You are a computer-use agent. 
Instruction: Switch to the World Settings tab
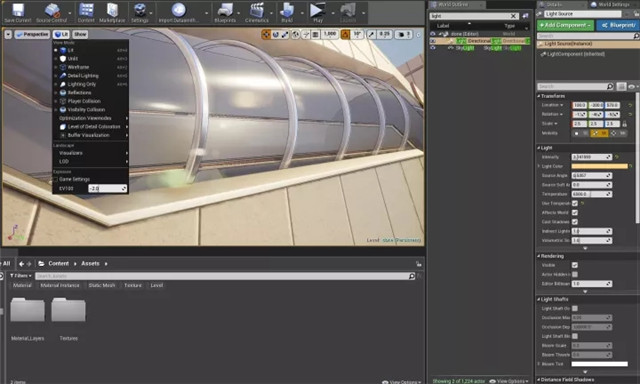(613, 4)
